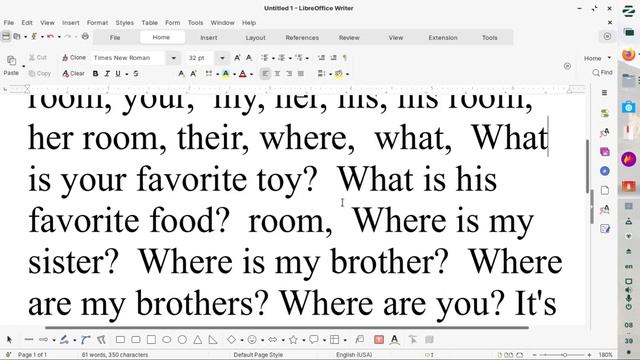Switch to the Insert ribbon tab
Viewport: 640px width, 360px height.
[x=209, y=38]
